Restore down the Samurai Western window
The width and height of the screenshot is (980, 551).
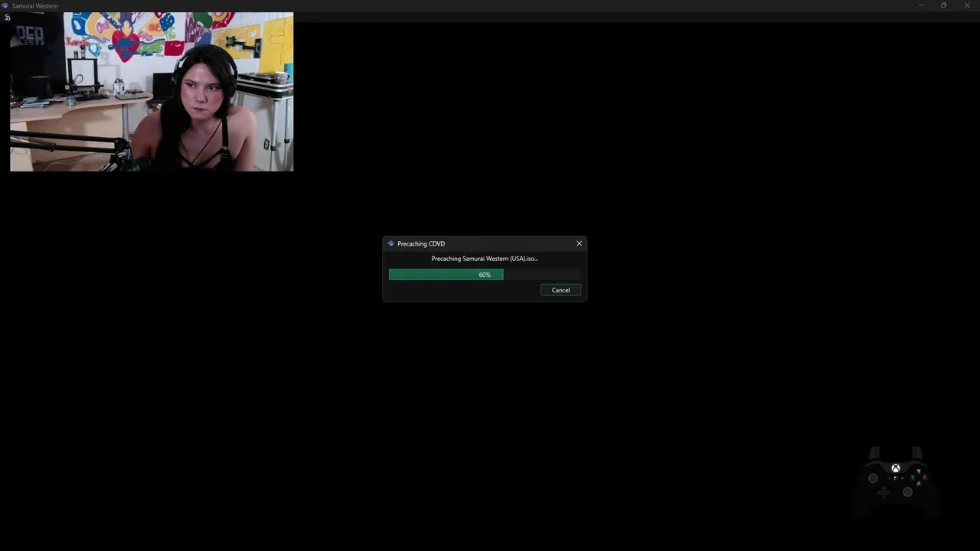pos(943,5)
